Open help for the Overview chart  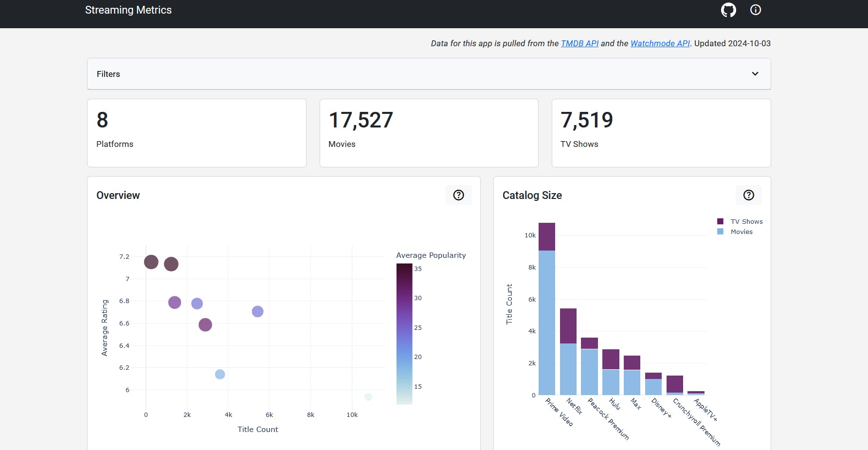tap(458, 195)
